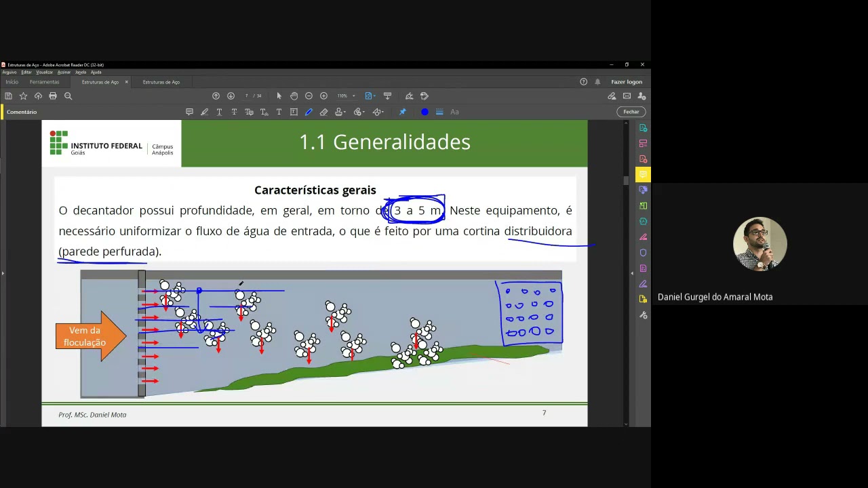The image size is (868, 488).
Task: Select the strikethrough text tool
Action: 234,112
